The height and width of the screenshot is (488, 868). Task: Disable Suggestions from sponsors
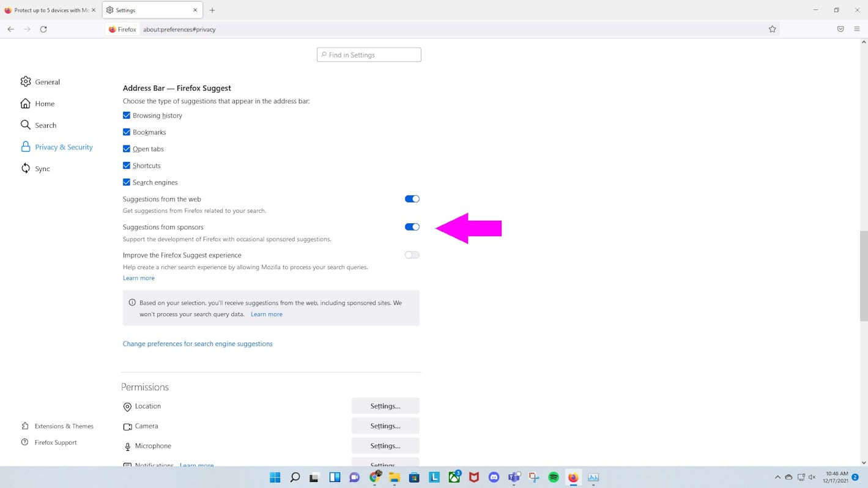(x=412, y=226)
